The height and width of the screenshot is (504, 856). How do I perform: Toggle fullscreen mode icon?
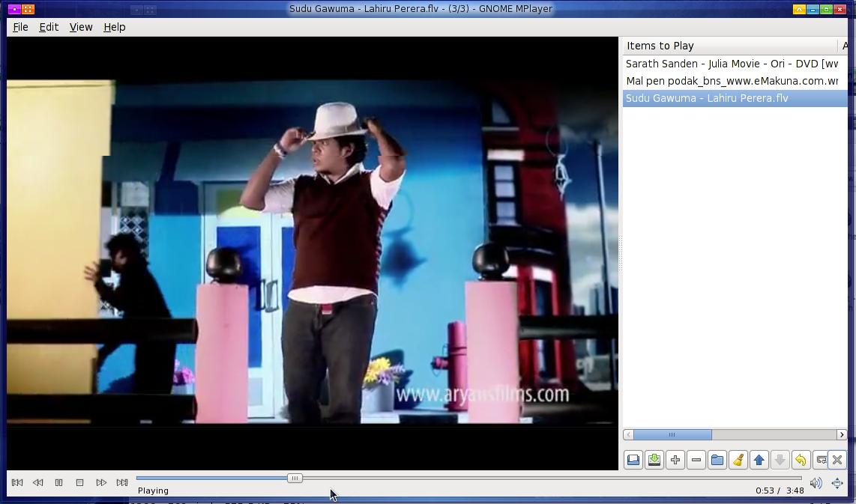click(x=837, y=483)
